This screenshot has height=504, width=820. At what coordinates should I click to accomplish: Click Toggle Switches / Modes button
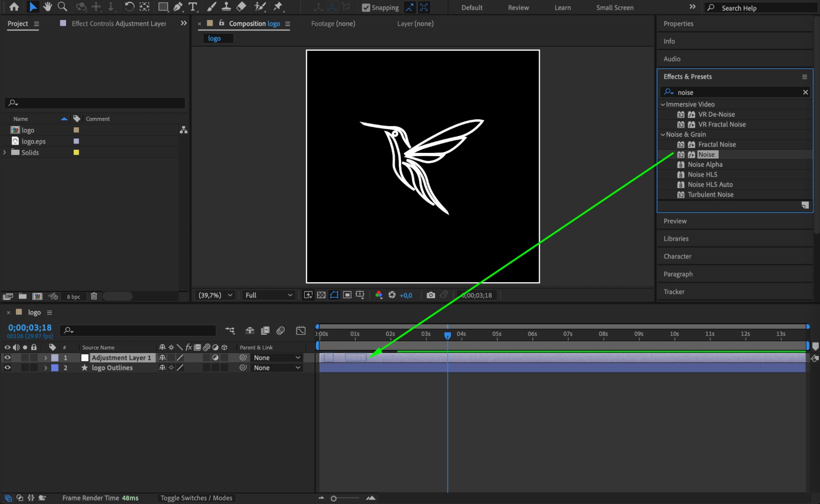(x=196, y=498)
